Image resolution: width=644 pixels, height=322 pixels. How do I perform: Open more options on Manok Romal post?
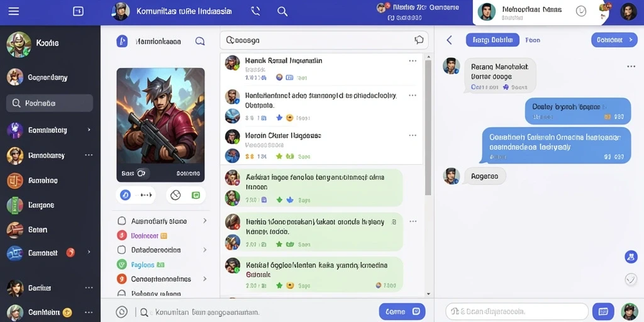coord(413,61)
